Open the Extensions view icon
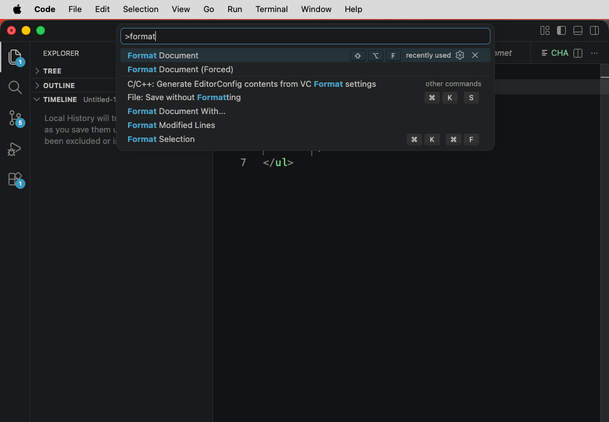The image size is (609, 422). (16, 180)
